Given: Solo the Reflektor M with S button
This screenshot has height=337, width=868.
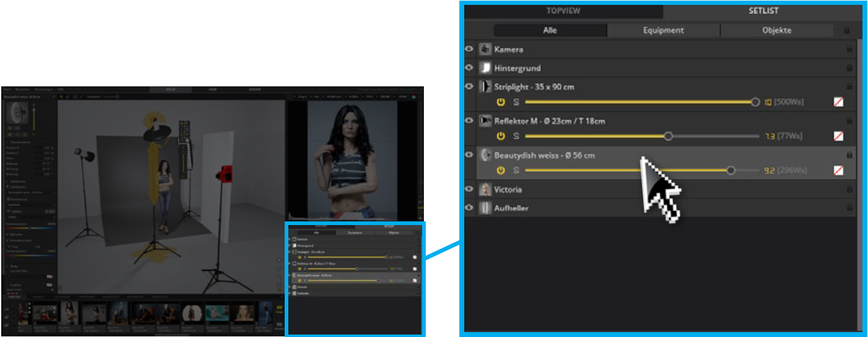Looking at the screenshot, I should point(516,136).
